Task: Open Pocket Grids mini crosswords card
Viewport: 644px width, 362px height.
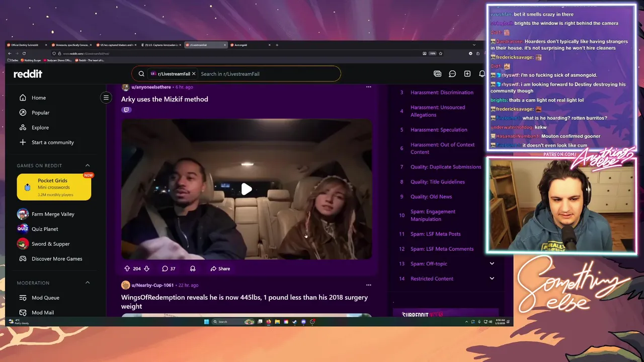Action: tap(54, 187)
